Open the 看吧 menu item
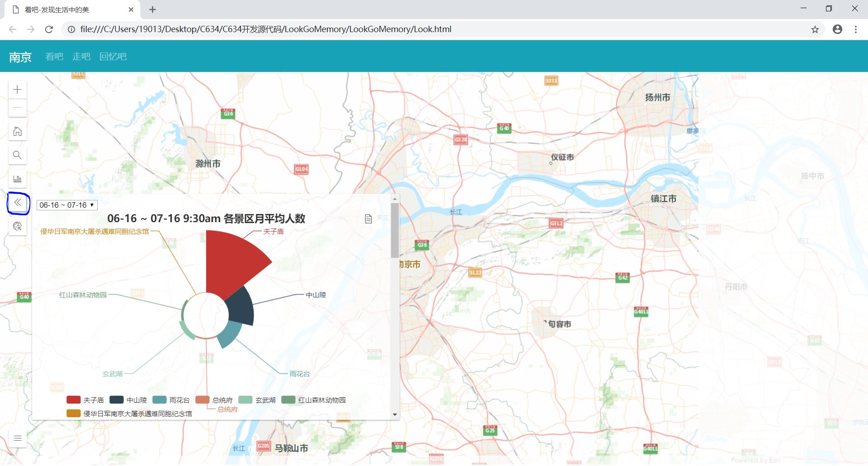 [x=54, y=57]
